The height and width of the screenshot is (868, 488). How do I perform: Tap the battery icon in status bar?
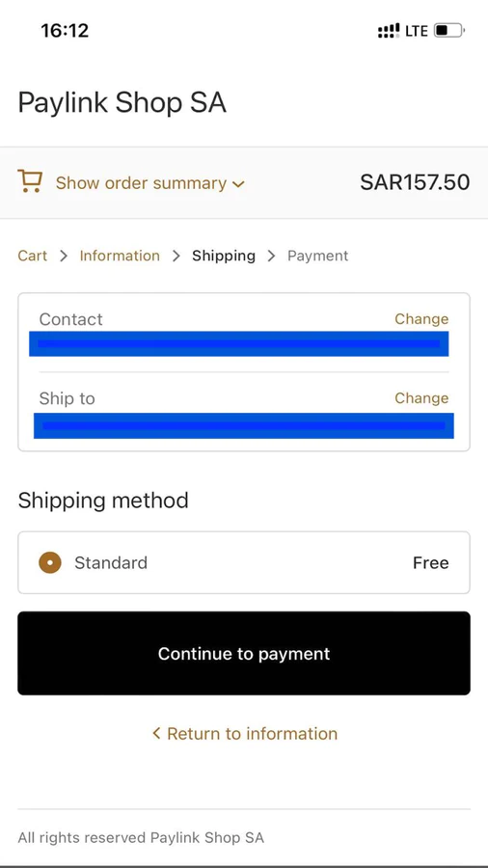[449, 31]
